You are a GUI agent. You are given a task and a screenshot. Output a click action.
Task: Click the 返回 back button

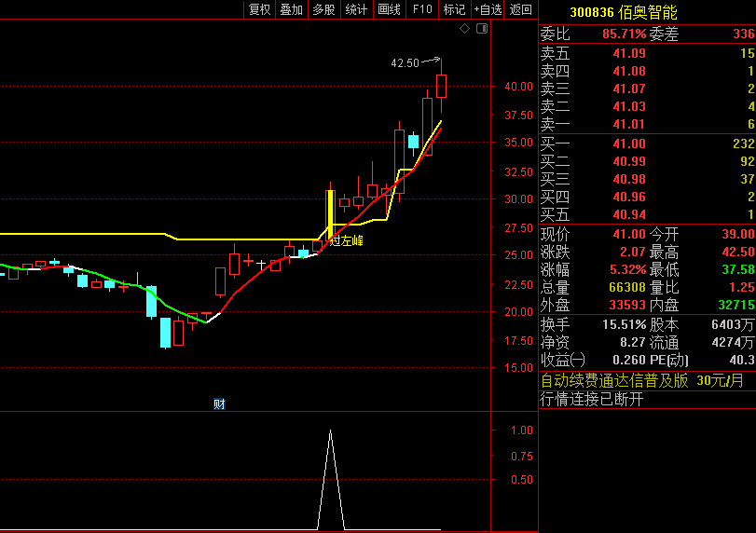(x=521, y=9)
